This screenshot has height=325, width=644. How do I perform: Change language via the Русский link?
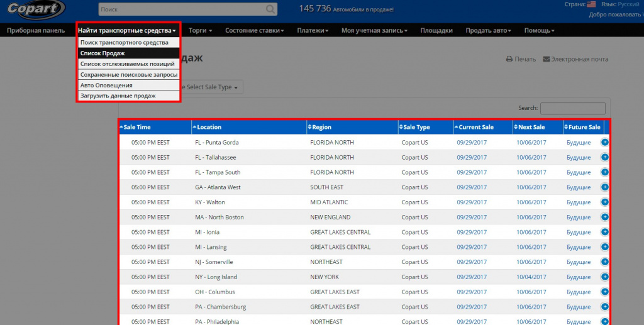click(x=628, y=4)
